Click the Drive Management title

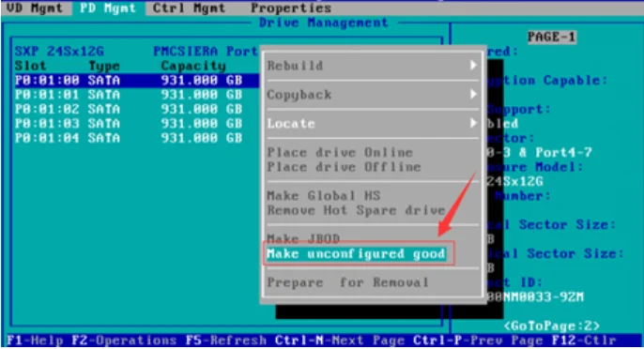tap(323, 23)
